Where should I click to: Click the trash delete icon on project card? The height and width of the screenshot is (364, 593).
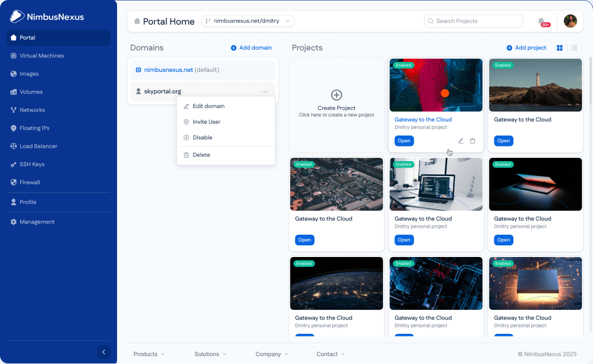click(473, 141)
